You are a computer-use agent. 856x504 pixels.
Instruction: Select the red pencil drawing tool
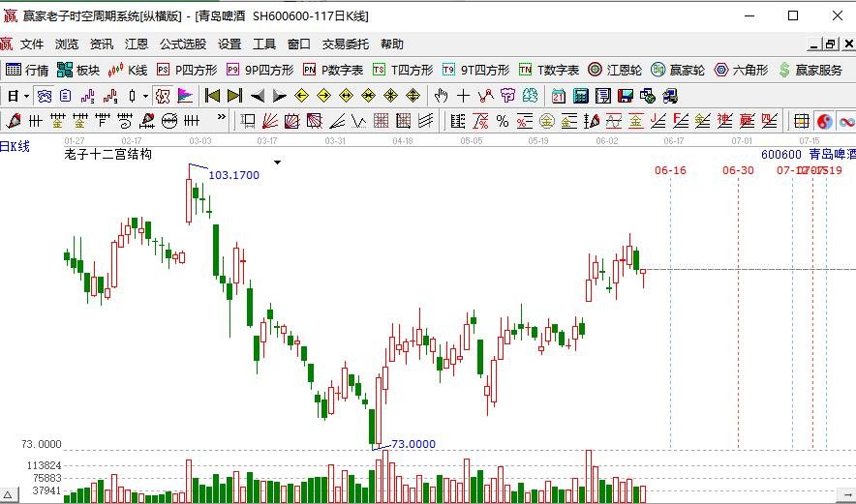pyautogui.click(x=14, y=121)
